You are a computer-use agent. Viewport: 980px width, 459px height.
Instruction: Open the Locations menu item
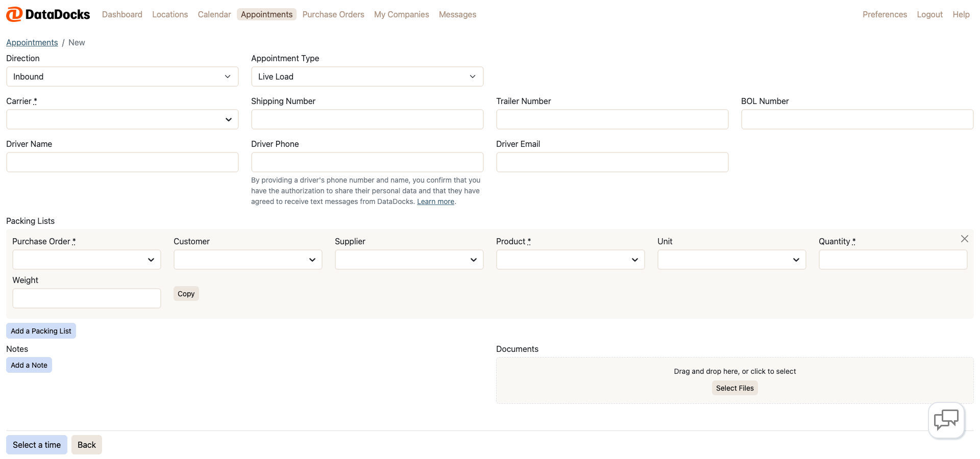coord(170,14)
